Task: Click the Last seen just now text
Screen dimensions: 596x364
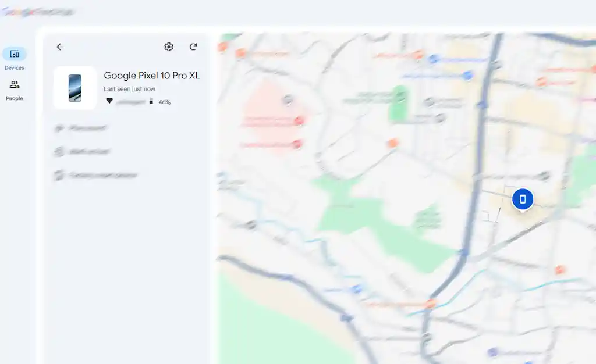Action: 129,89
